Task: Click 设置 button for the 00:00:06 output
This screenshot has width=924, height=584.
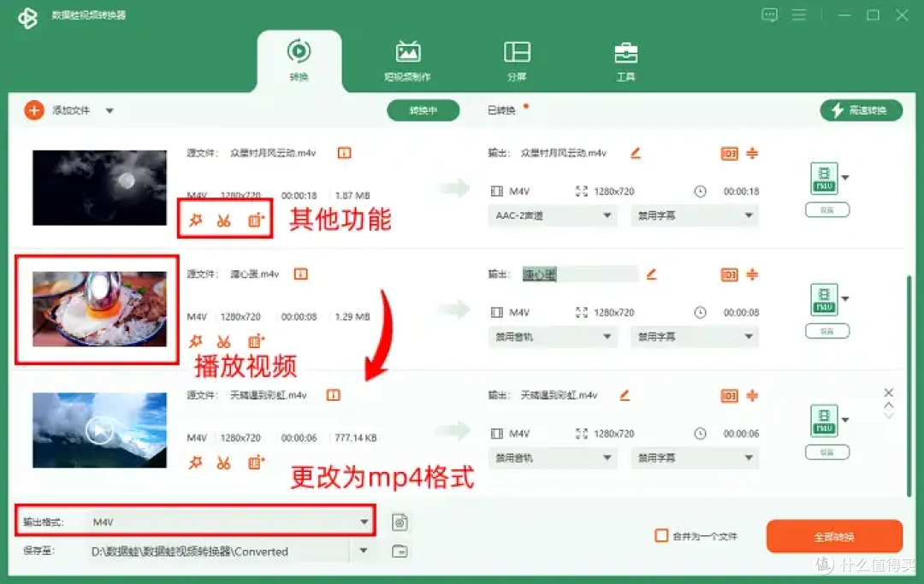Action: click(x=827, y=452)
